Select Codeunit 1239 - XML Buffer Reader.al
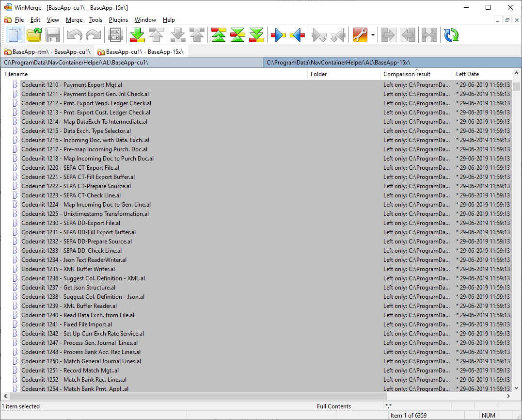 (69, 306)
